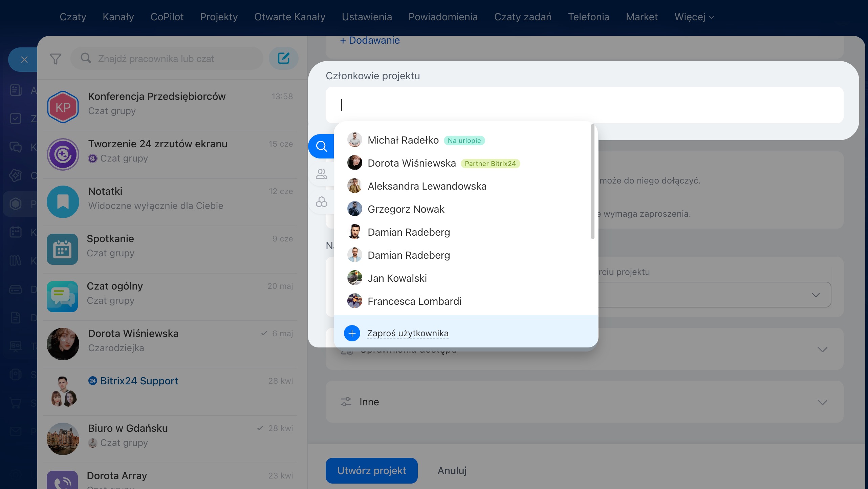Screen dimensions: 868x489
Task: Cancel with the Anuluj button
Action: (x=452, y=470)
